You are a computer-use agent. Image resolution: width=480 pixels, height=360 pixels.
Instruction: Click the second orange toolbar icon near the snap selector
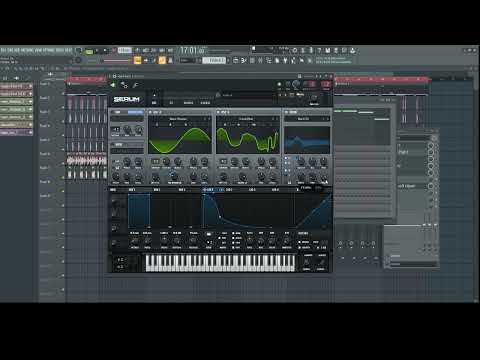(x=162, y=60)
